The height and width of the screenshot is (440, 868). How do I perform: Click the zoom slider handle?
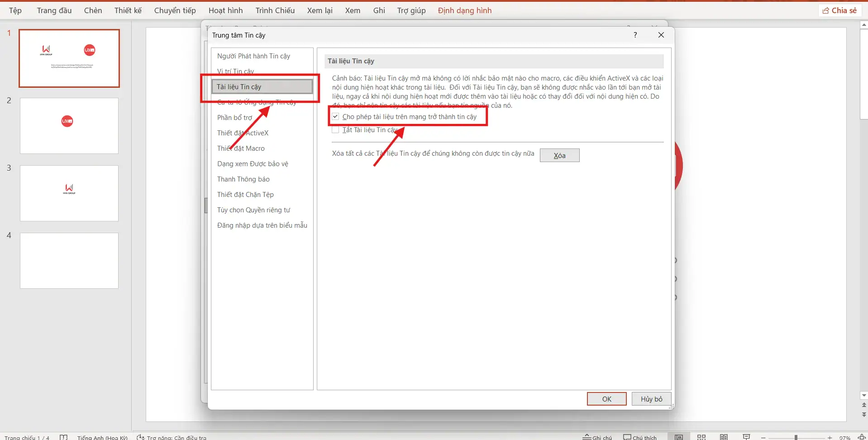click(x=796, y=437)
